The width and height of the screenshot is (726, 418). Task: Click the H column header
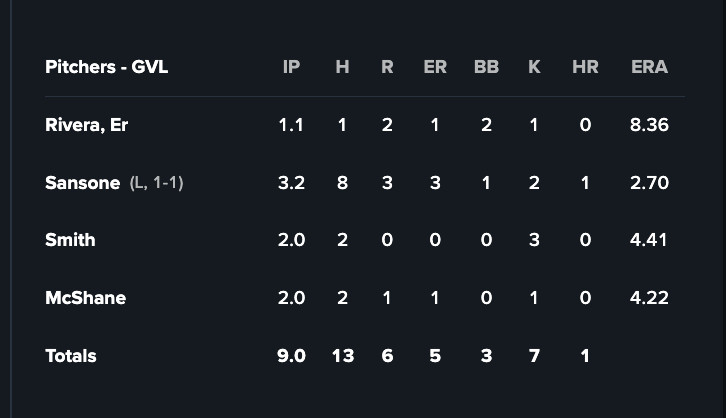coord(342,67)
